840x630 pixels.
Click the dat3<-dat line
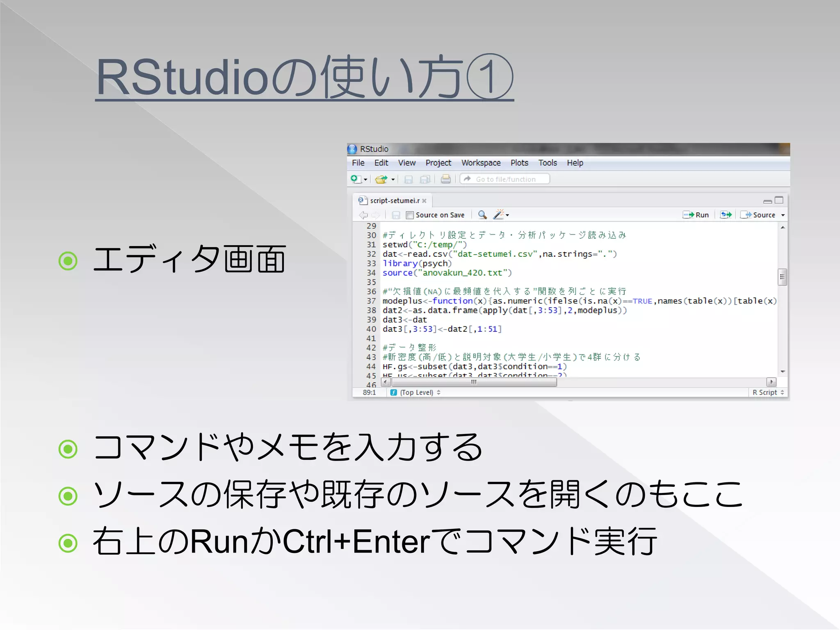point(404,320)
